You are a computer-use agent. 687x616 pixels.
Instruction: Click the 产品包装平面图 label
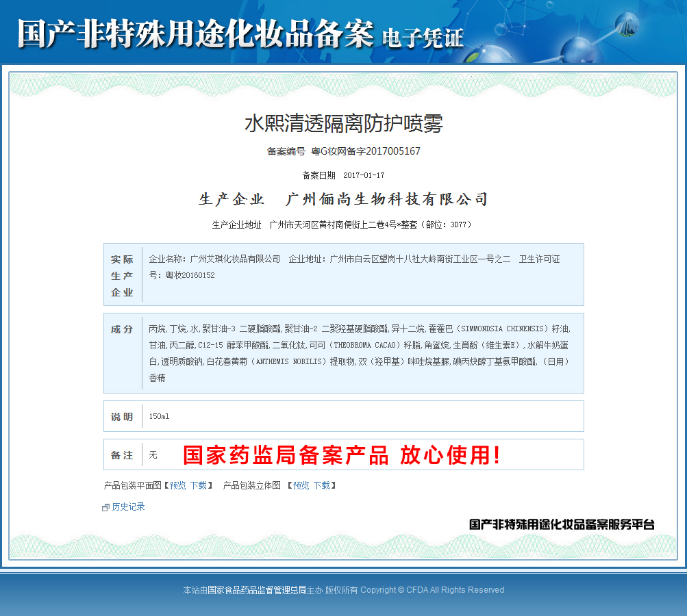pos(133,485)
